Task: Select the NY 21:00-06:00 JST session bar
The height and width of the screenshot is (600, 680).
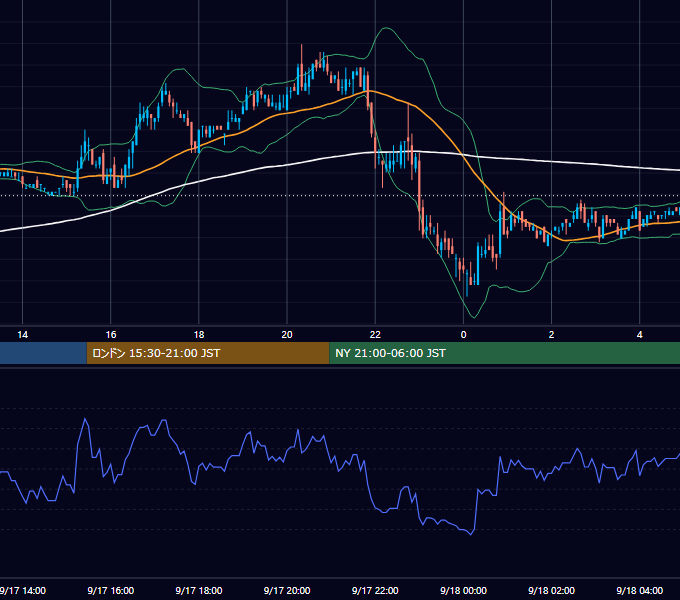Action: pos(505,353)
